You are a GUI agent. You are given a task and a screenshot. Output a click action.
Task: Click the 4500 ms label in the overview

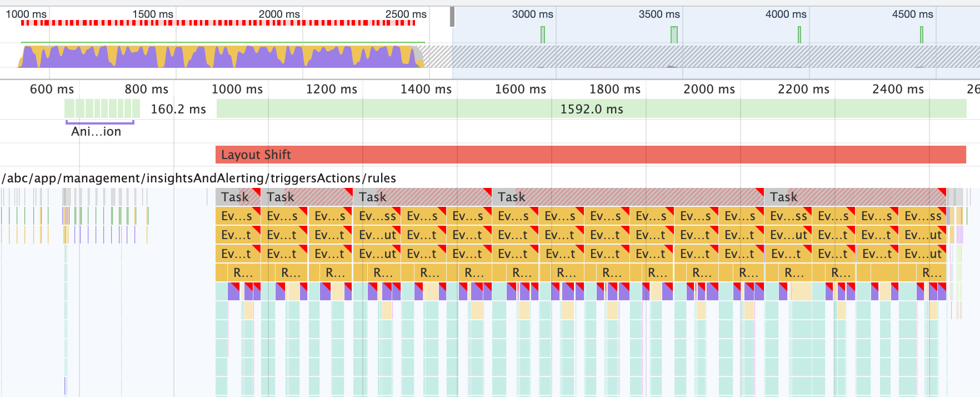point(913,14)
